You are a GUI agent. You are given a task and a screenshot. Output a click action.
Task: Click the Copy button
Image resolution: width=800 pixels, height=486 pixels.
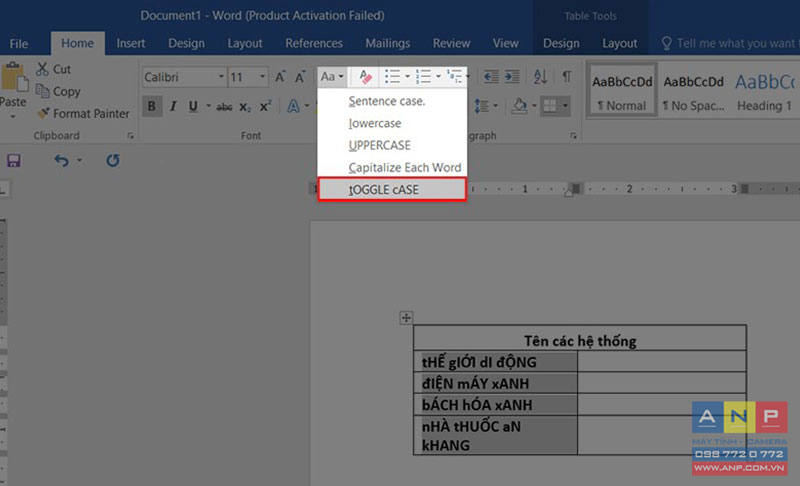pyautogui.click(x=57, y=91)
